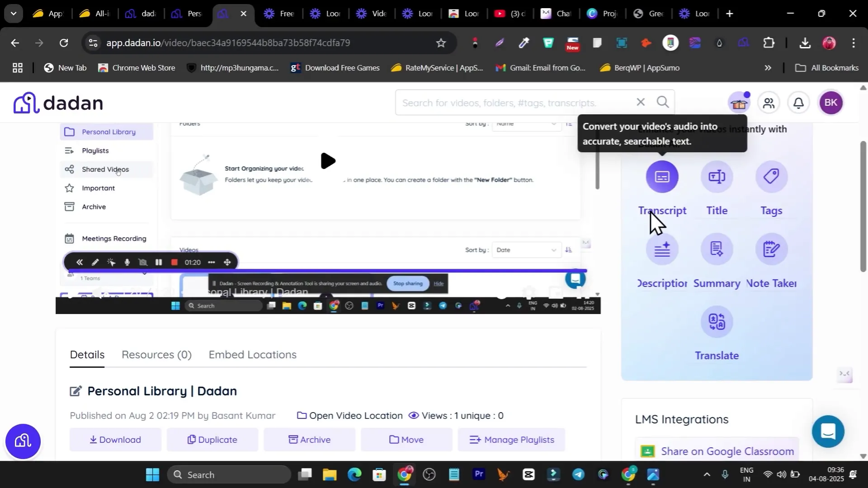
Task: Edit the video title with the pencil icon
Action: tap(75, 391)
